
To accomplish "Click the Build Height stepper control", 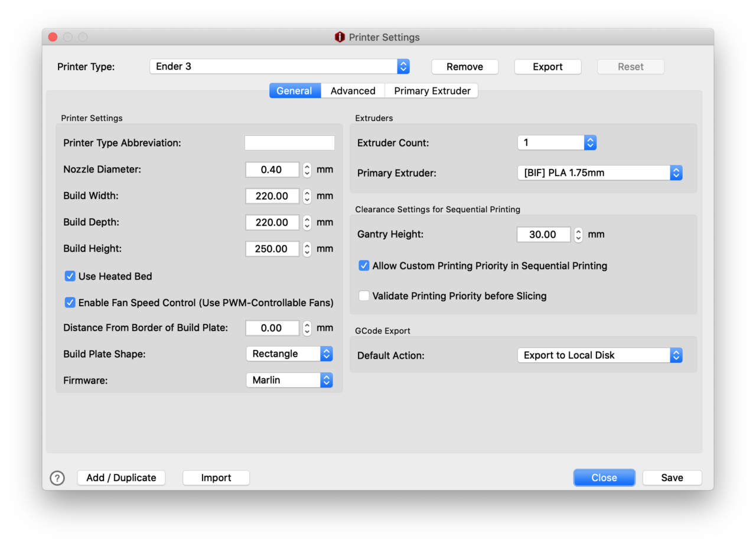I will point(307,249).
